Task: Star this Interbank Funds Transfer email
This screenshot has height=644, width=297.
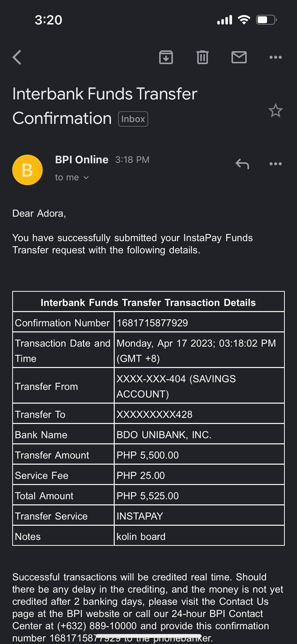Action: tap(275, 111)
